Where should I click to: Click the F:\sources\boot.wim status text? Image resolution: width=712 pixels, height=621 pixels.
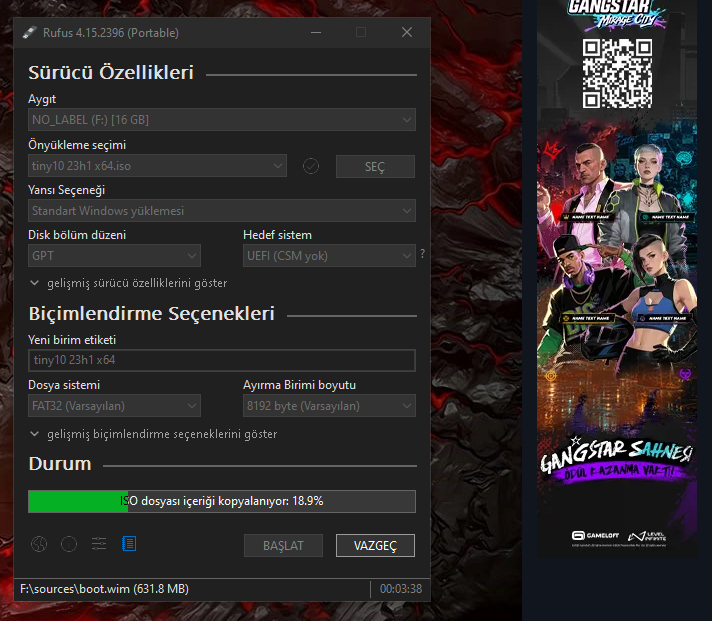pos(104,589)
